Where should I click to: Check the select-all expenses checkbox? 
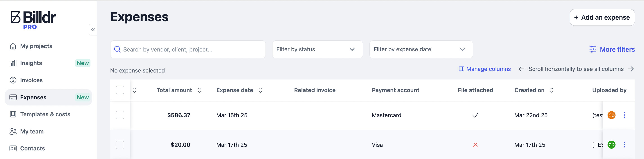pos(120,90)
